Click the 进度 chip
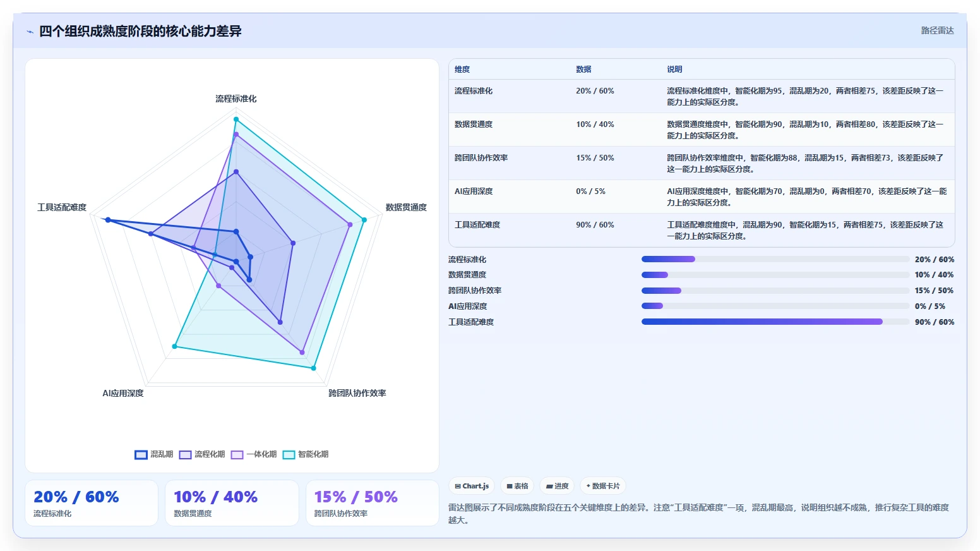Viewport: 980px width, 551px height. pos(557,486)
